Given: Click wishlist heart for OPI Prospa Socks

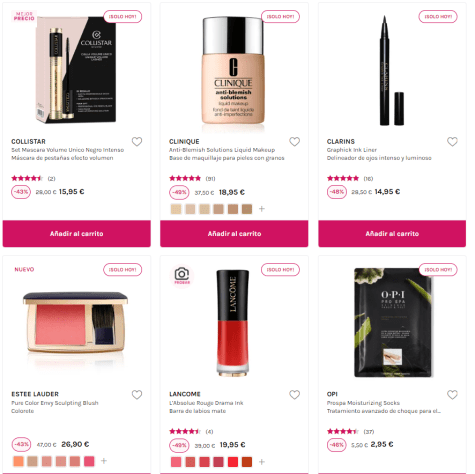Looking at the screenshot, I should click(x=452, y=395).
